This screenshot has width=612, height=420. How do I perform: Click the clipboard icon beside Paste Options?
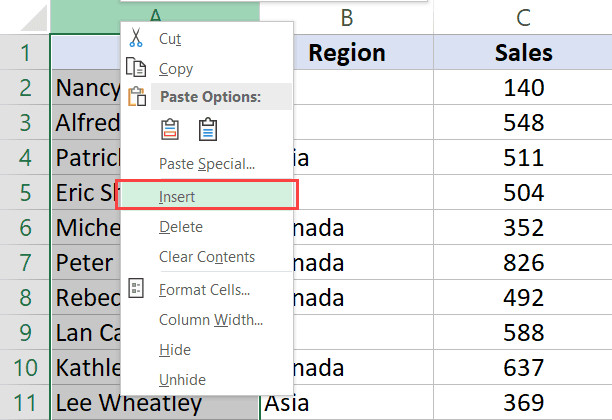point(135,97)
